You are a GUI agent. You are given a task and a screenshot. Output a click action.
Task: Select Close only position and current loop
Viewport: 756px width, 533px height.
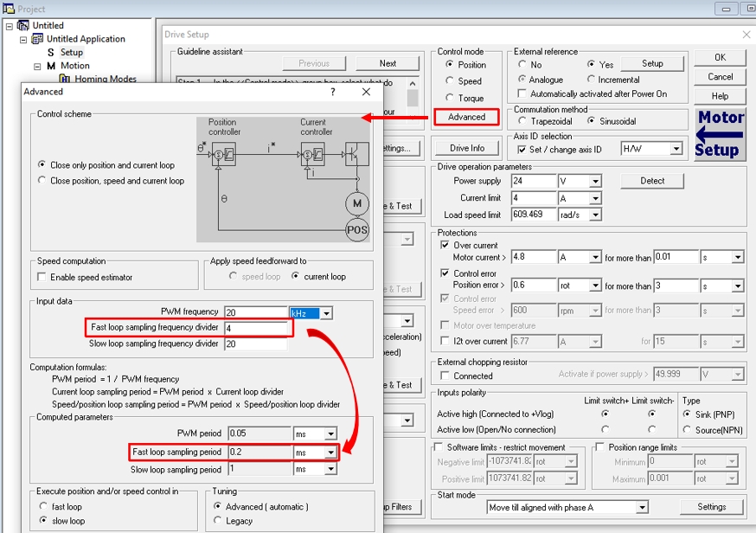[x=42, y=164]
